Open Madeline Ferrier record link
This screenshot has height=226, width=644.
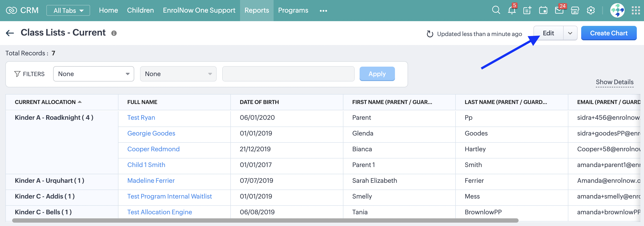point(151,181)
